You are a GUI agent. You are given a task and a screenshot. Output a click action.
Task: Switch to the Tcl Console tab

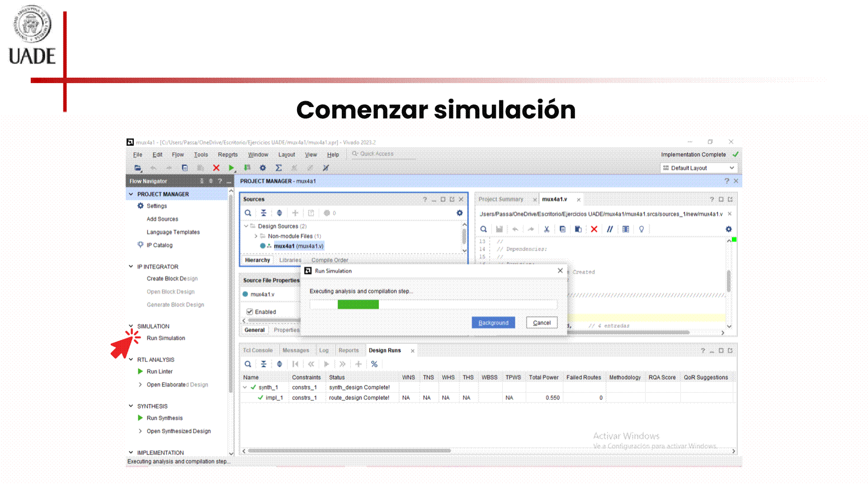click(258, 350)
